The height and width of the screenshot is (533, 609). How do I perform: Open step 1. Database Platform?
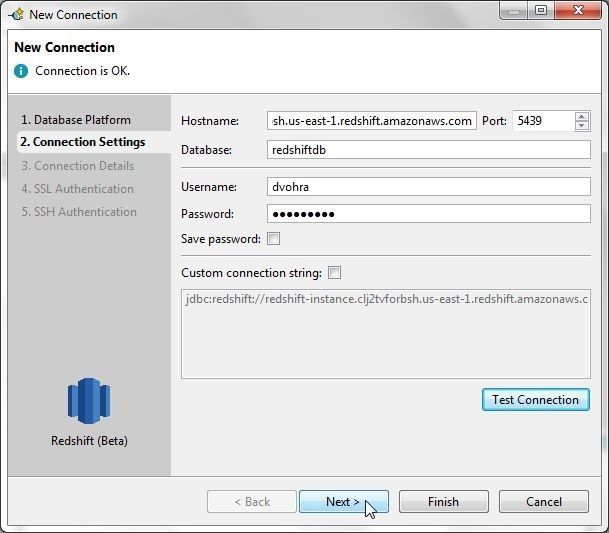[x=76, y=120]
